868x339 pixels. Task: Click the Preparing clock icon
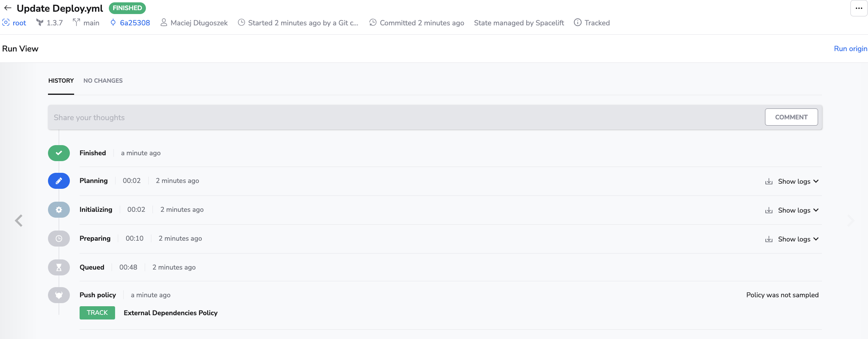[59, 239]
